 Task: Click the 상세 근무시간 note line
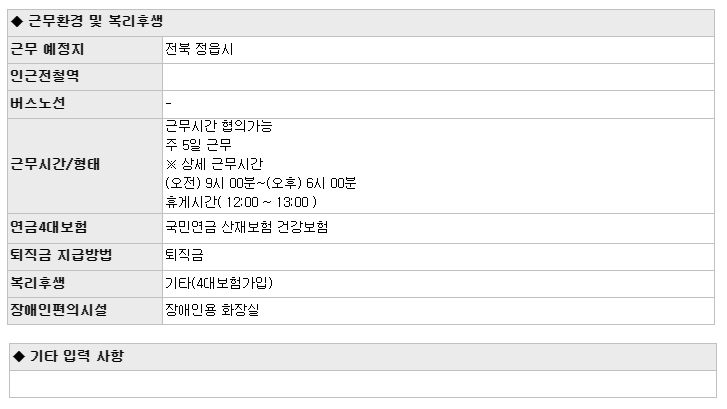click(x=214, y=164)
